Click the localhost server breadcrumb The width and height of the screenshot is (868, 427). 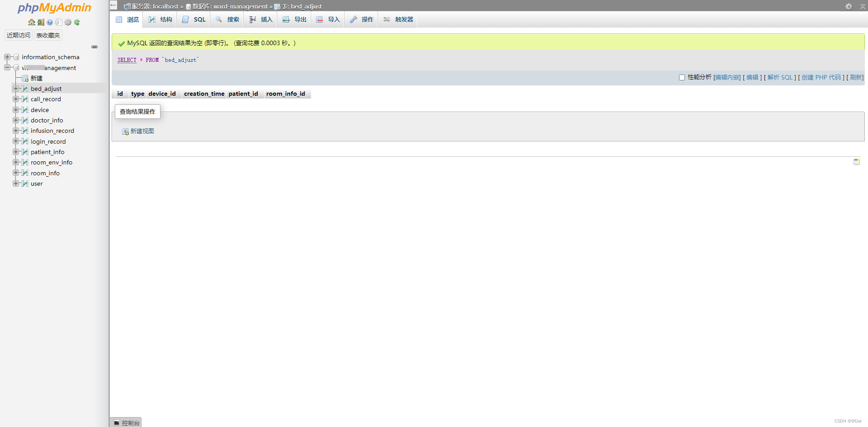click(x=155, y=6)
